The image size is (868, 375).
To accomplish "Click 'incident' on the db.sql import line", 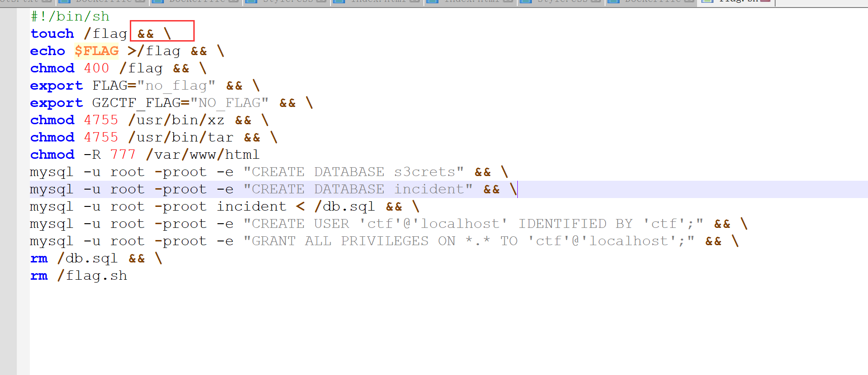I will click(252, 206).
